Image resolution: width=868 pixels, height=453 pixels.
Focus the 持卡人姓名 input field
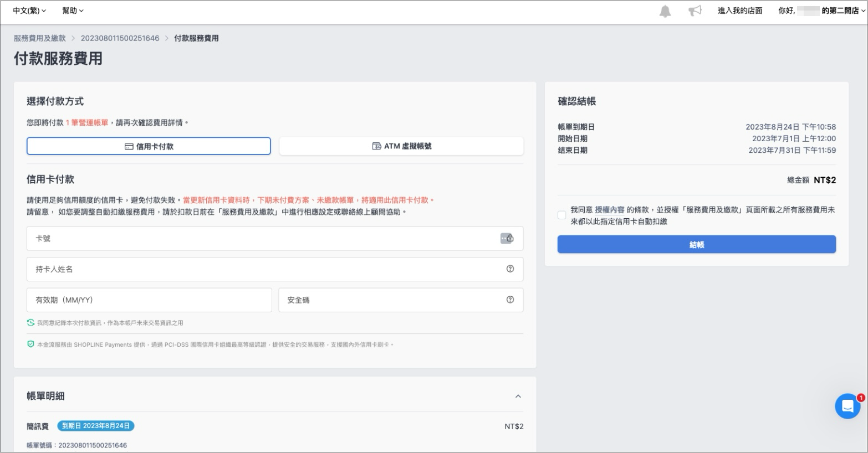pyautogui.click(x=275, y=269)
